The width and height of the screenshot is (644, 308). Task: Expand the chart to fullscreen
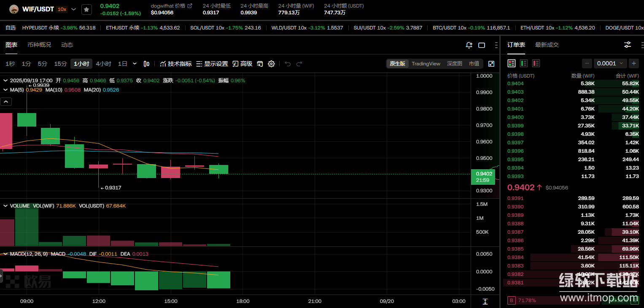click(x=491, y=64)
